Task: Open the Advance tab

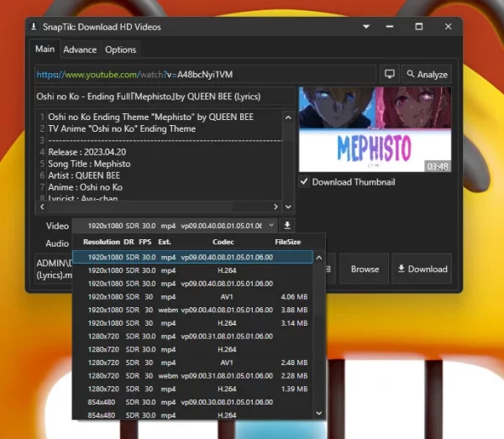Action: click(x=80, y=50)
